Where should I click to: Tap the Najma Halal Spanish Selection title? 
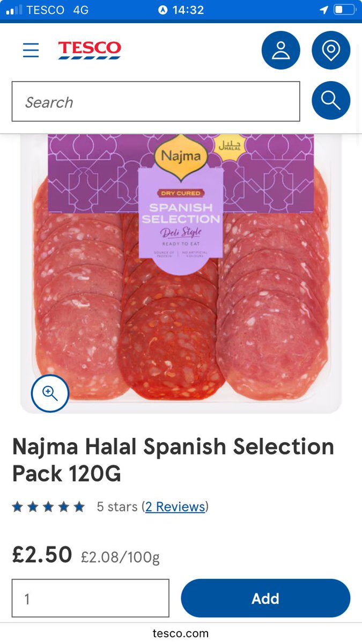point(173,459)
